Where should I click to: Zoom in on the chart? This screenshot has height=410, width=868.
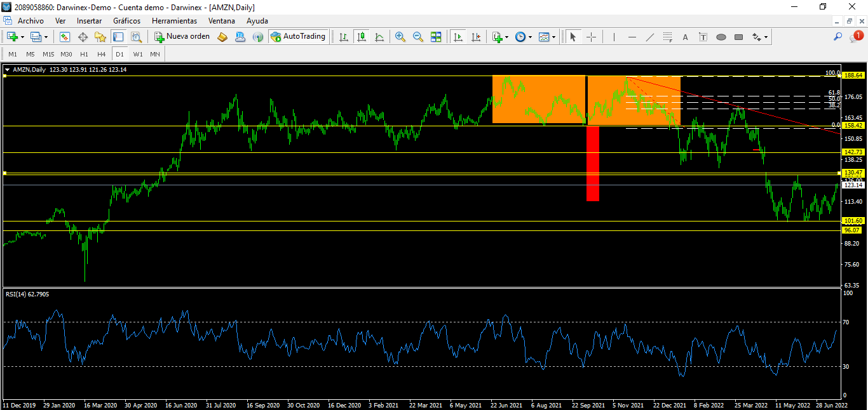pos(400,37)
